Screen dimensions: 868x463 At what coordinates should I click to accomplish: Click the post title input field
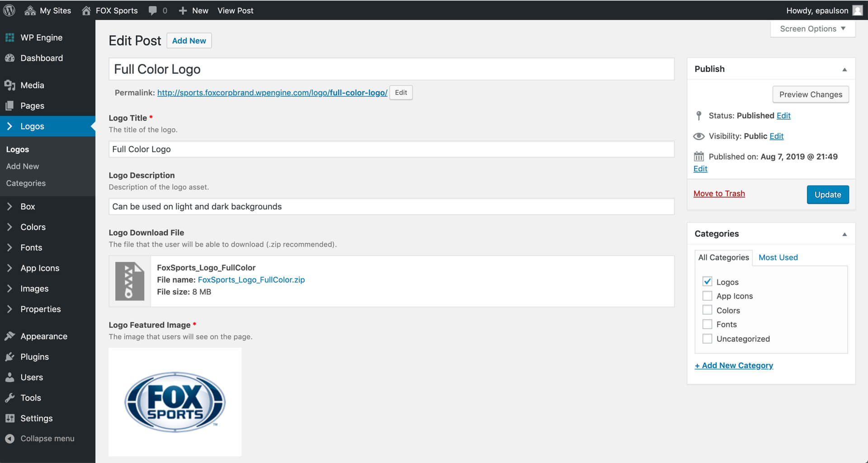coord(392,69)
